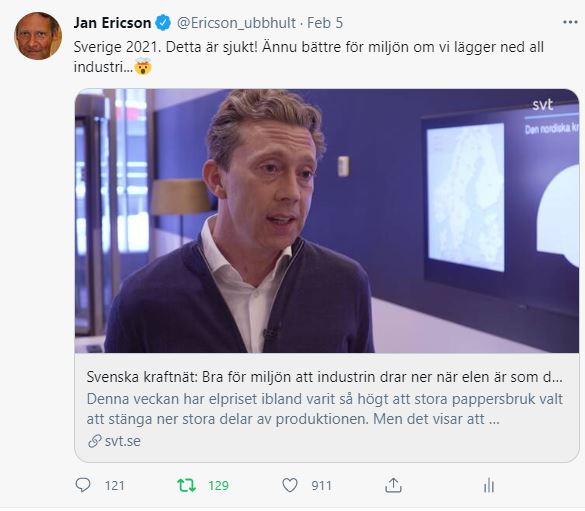Open Jan Ericson's profile avatar photo
This screenshot has width=585, height=511.
click(x=38, y=36)
